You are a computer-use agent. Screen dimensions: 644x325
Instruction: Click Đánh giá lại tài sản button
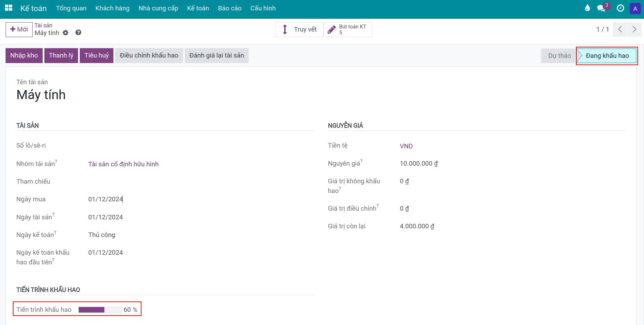click(x=217, y=55)
